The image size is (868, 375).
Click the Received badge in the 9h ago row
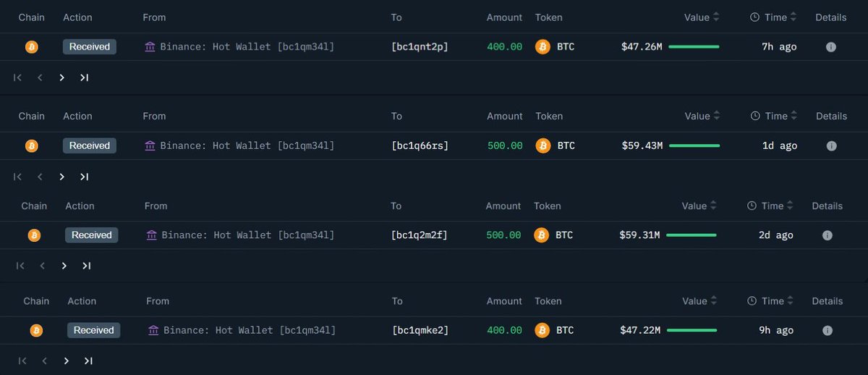click(x=94, y=331)
